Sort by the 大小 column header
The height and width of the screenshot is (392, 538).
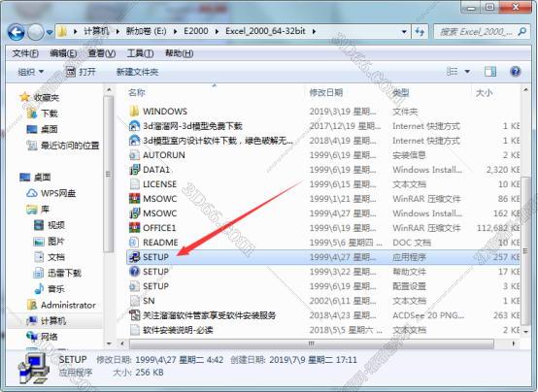pos(484,92)
